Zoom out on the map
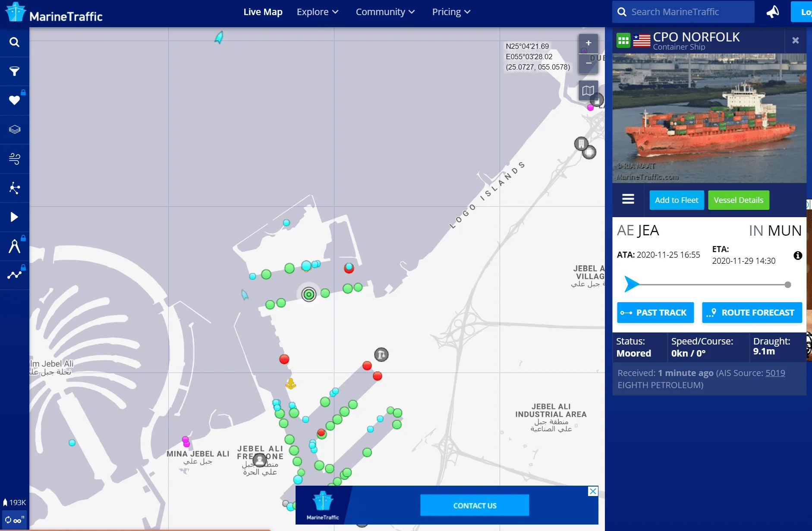 (x=589, y=63)
